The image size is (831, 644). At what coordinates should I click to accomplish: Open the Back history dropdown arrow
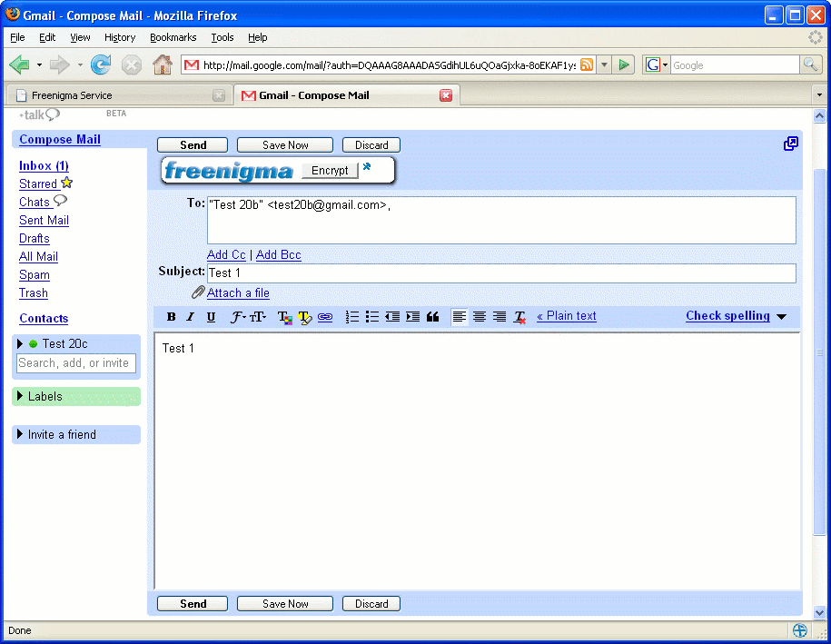coord(39,65)
